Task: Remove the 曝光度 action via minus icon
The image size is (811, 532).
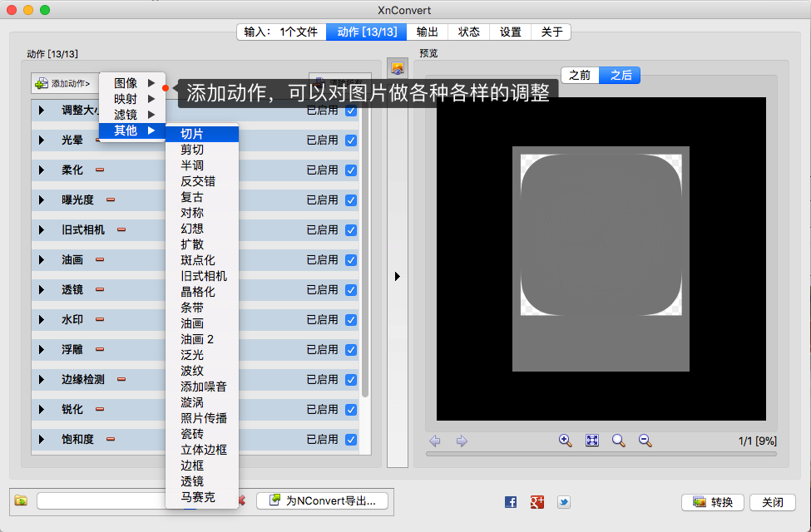Action: [111, 199]
